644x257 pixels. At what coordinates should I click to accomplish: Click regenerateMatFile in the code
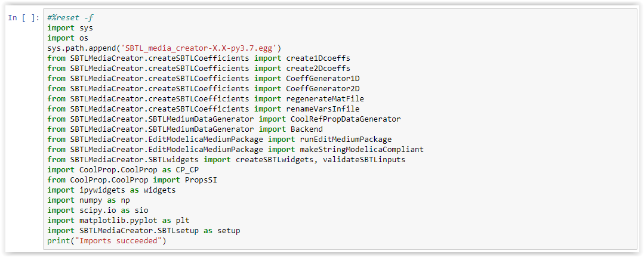point(325,99)
